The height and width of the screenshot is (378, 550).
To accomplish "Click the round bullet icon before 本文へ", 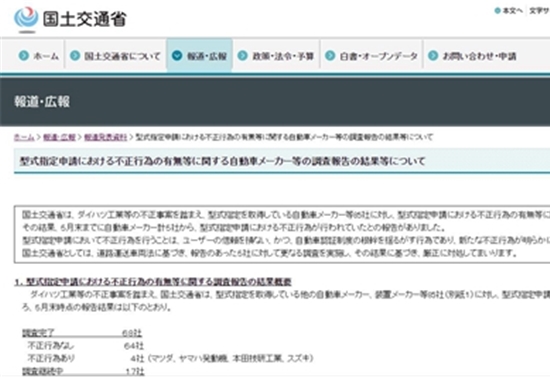I will 497,11.
